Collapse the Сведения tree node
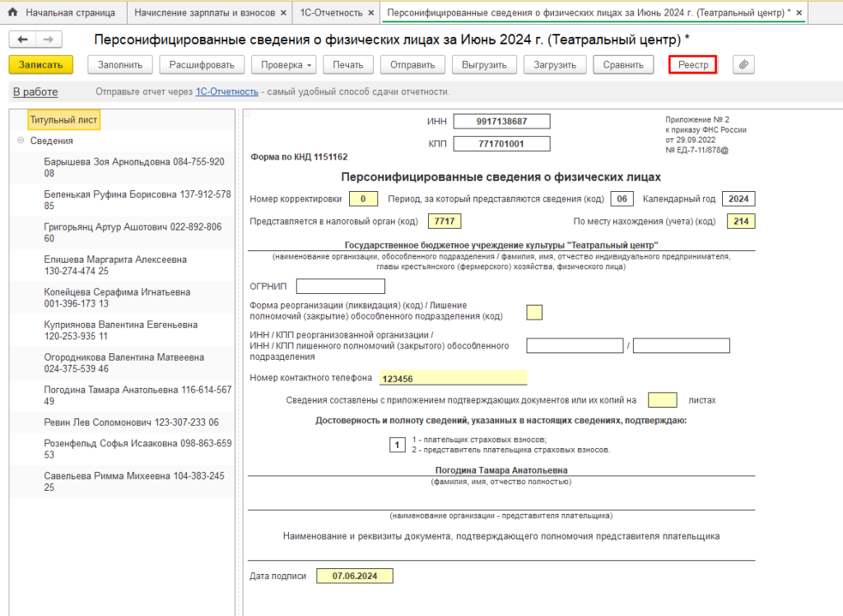 click(x=21, y=141)
